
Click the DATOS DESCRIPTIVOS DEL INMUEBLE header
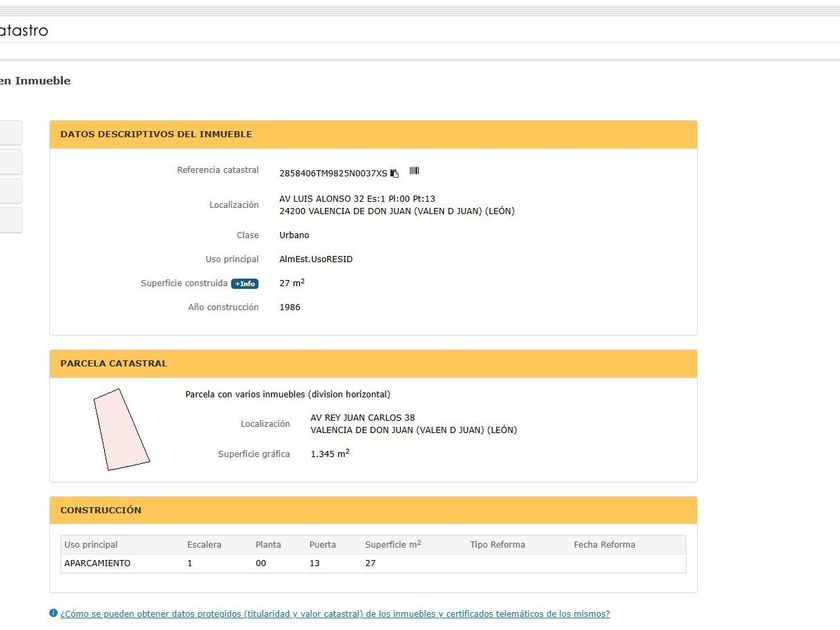coord(373,134)
